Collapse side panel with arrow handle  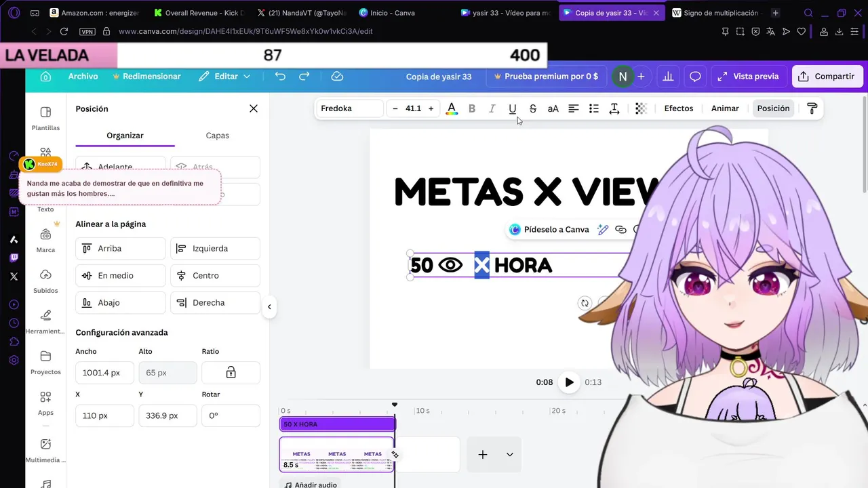269,307
